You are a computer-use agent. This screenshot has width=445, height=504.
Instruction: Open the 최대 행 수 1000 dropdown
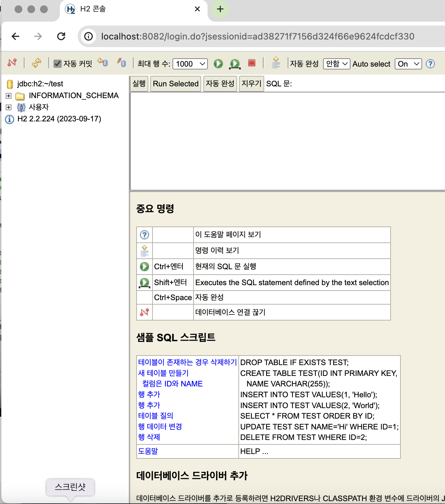[x=190, y=64]
